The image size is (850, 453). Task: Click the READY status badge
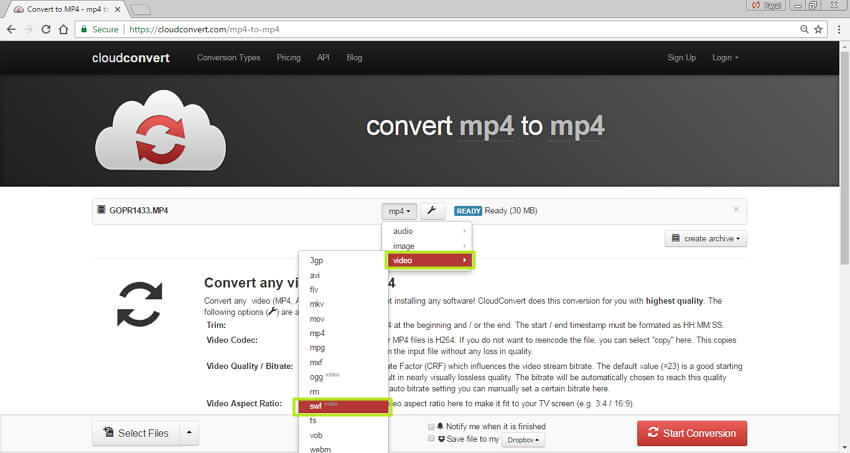(x=468, y=211)
